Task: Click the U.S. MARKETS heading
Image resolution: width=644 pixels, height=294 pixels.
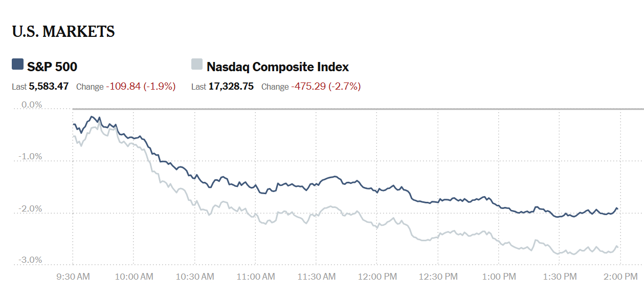Action: coord(63,32)
